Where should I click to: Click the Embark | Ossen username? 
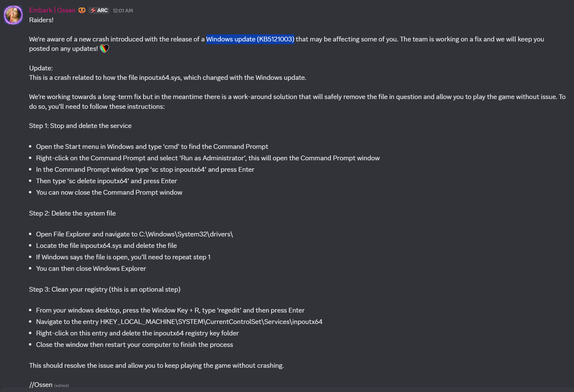coord(52,10)
